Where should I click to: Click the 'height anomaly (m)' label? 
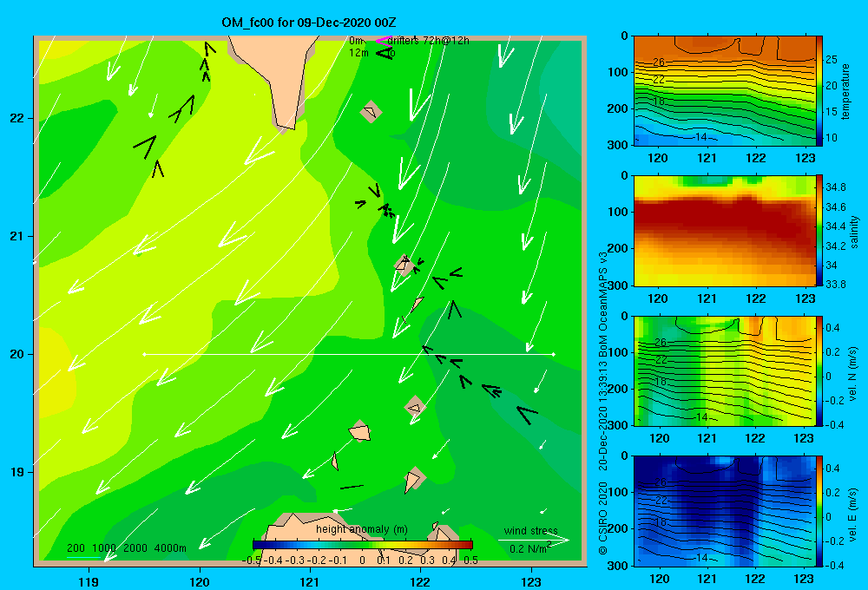[x=362, y=529]
